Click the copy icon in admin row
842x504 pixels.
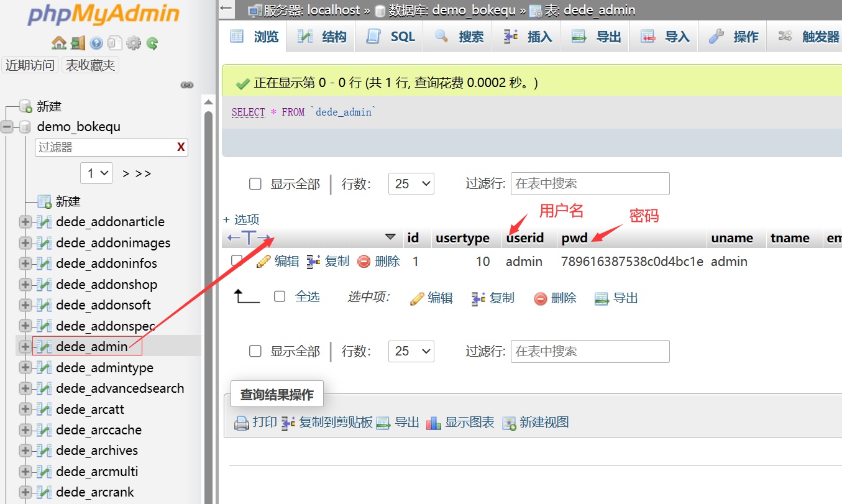click(314, 262)
